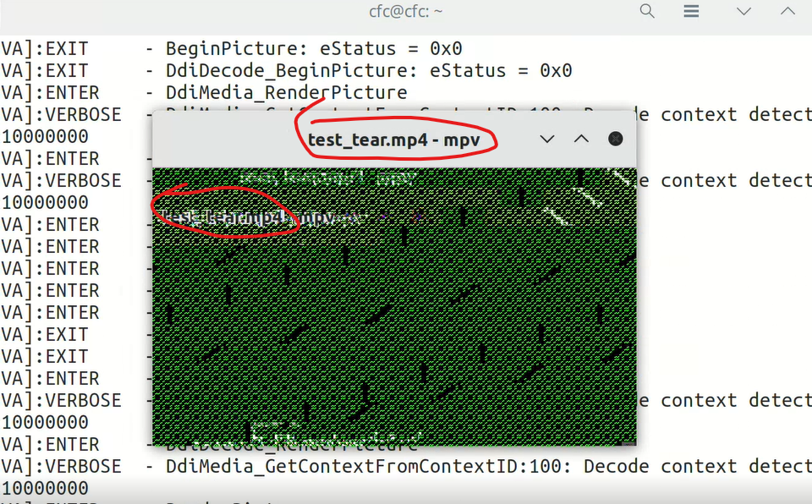Viewport: 812px width, 504px height.
Task: Click the downward chevron near the terminal menu
Action: click(742, 12)
